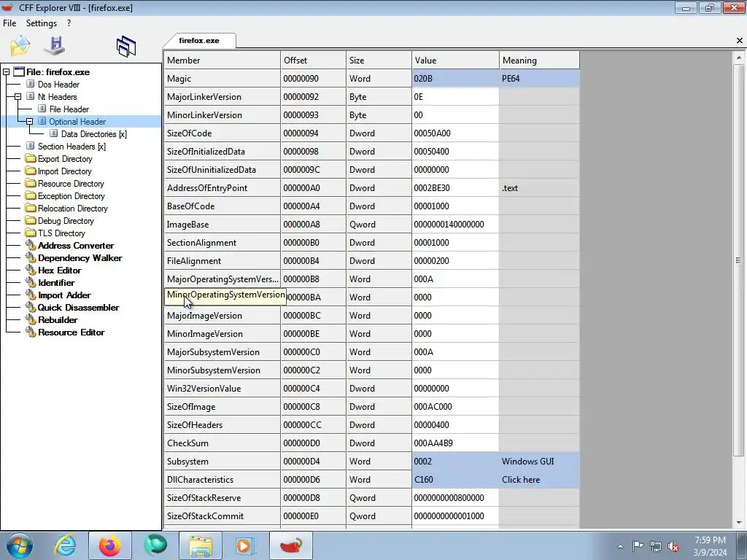Image resolution: width=747 pixels, height=560 pixels.
Task: Select File Header in the tree
Action: [x=69, y=109]
